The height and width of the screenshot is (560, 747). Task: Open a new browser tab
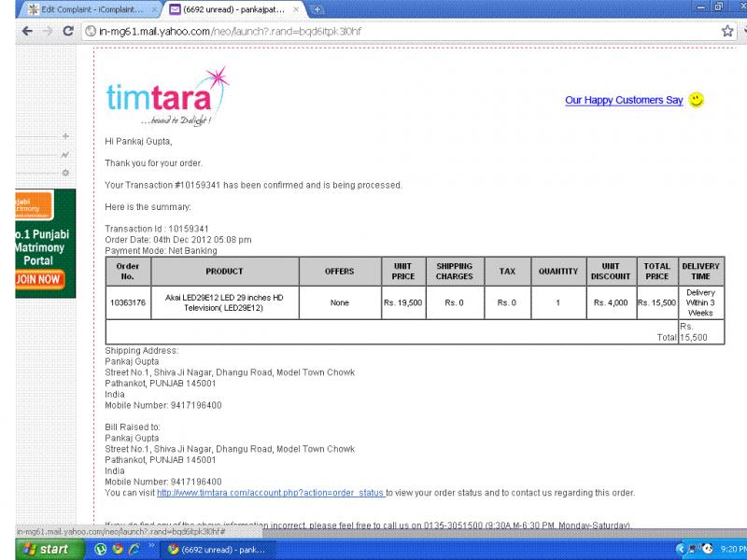pos(317,9)
